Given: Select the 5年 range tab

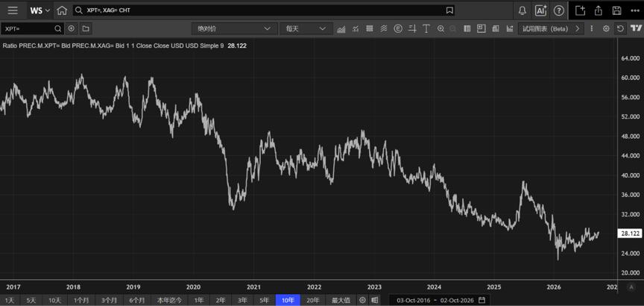Looking at the screenshot, I should click(x=265, y=300).
